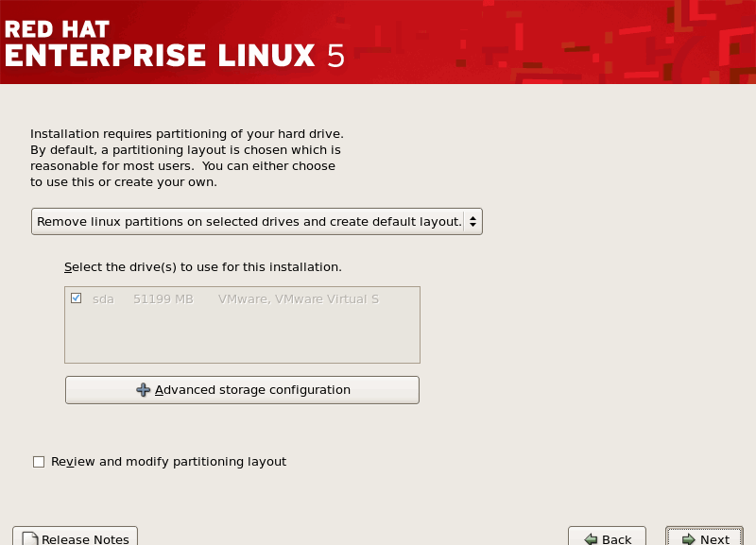Open the Release Notes

76,537
